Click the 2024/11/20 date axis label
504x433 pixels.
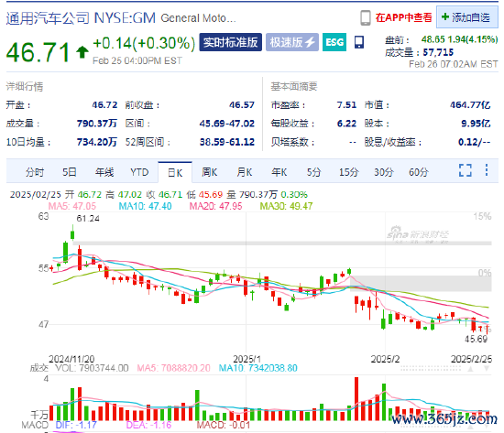pyautogui.click(x=71, y=359)
